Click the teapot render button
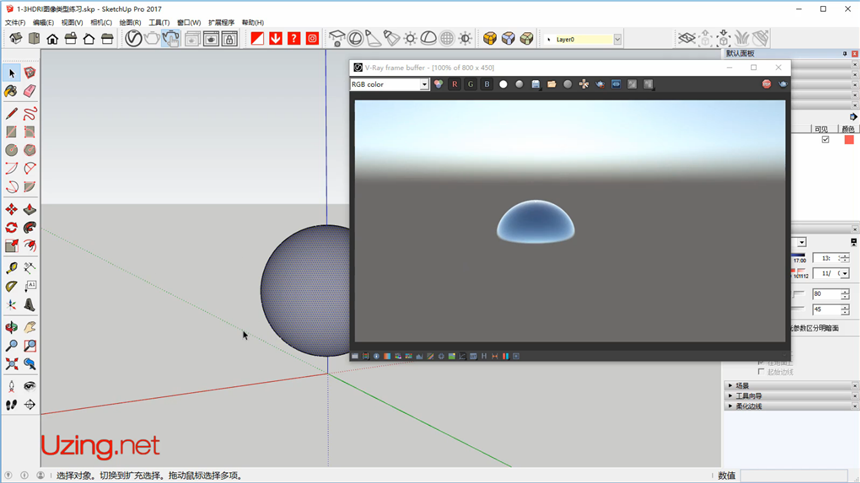The image size is (860, 483). pyautogui.click(x=152, y=39)
